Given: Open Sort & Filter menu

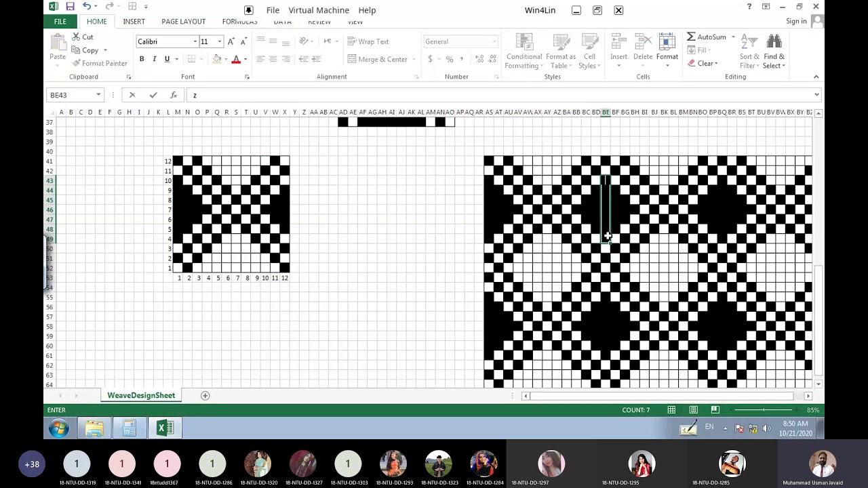Looking at the screenshot, I should click(x=749, y=52).
